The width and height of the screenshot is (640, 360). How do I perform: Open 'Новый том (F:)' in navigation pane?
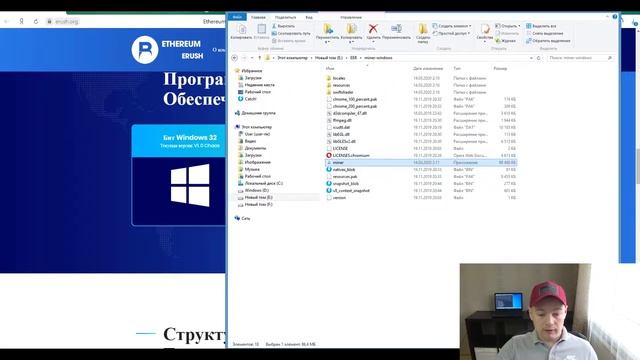[x=258, y=204]
